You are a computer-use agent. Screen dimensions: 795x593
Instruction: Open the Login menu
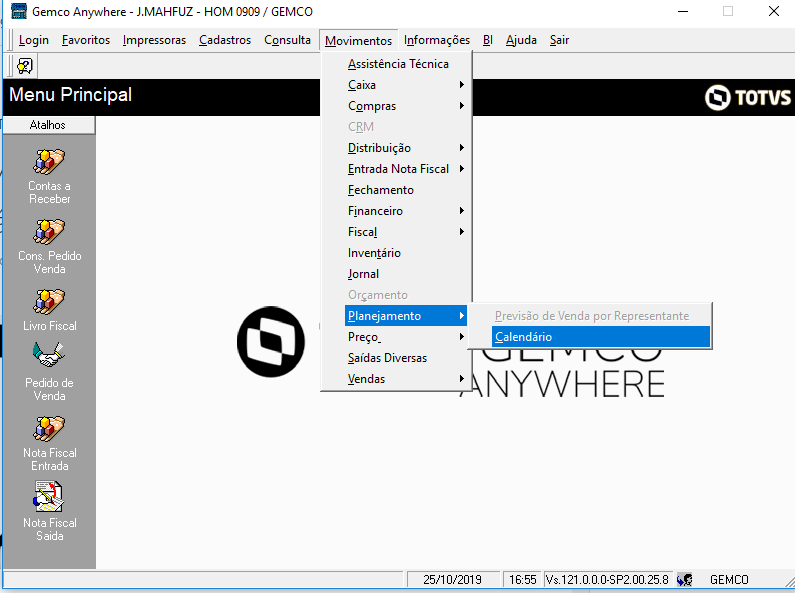click(x=33, y=40)
